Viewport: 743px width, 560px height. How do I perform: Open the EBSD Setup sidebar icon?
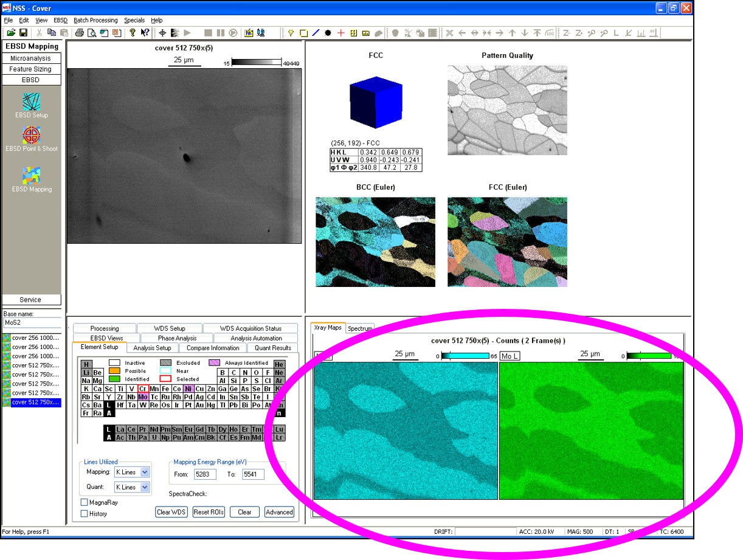point(32,102)
